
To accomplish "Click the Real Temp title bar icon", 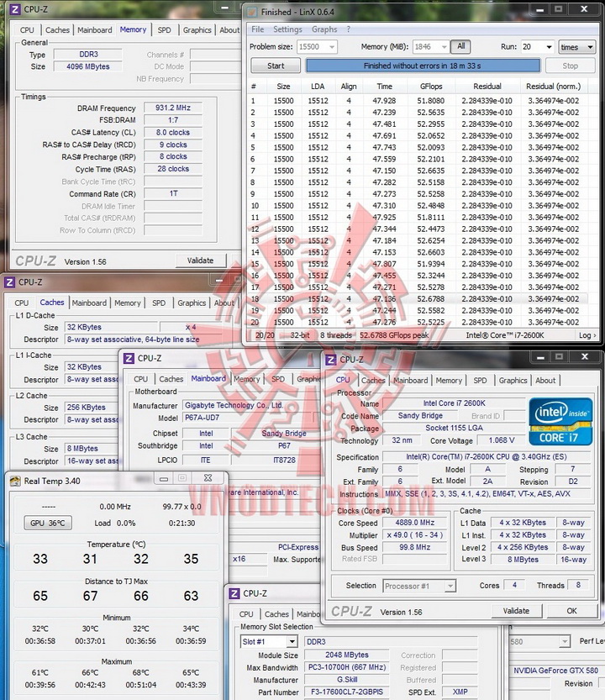I will 15,481.
